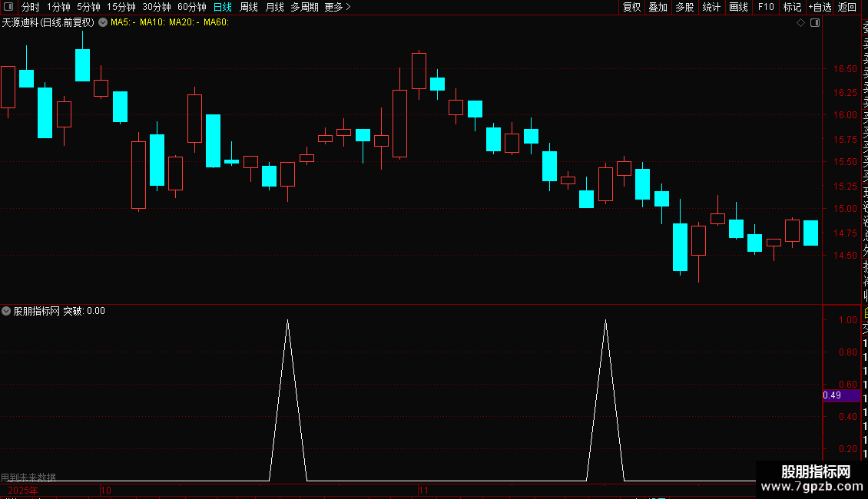Expand the 更多 periods menu
868x499 pixels.
pos(338,7)
